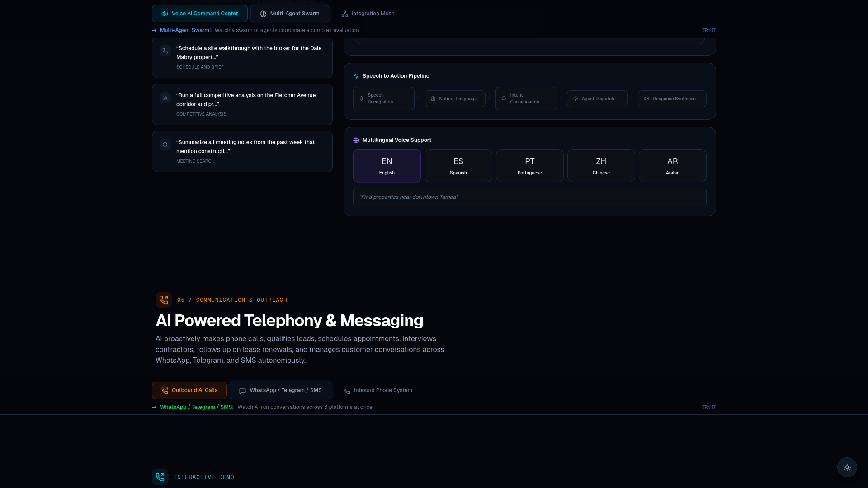Screen dimensions: 868x488
Task: Click the magnifier icon in Intent Classification
Action: point(504,99)
